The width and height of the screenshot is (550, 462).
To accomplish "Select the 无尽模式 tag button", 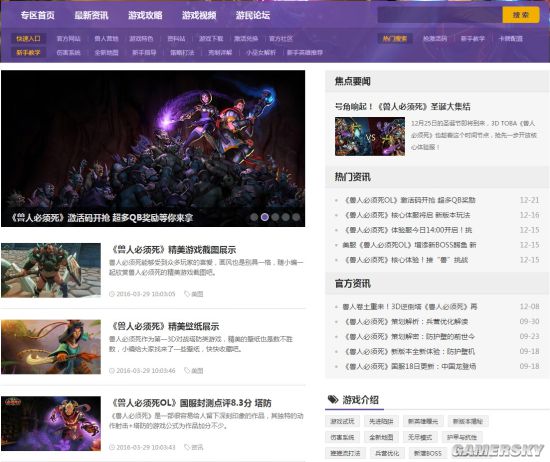I will point(420,437).
